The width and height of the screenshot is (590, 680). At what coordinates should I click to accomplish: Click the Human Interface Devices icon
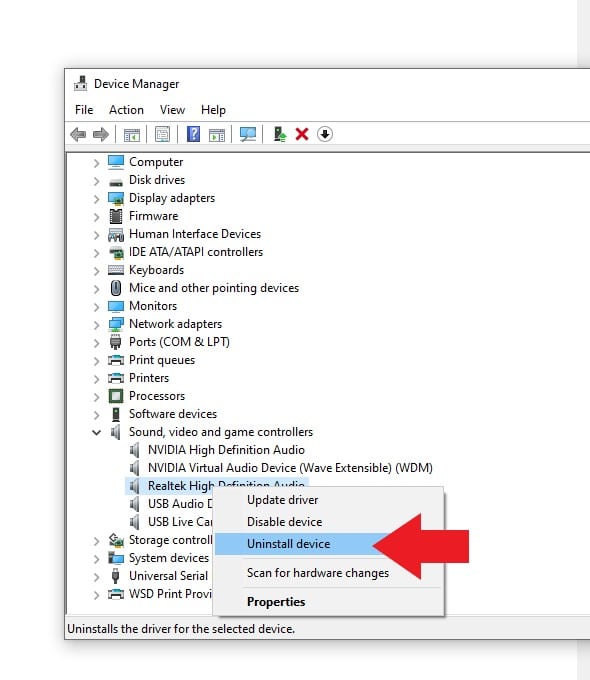116,235
